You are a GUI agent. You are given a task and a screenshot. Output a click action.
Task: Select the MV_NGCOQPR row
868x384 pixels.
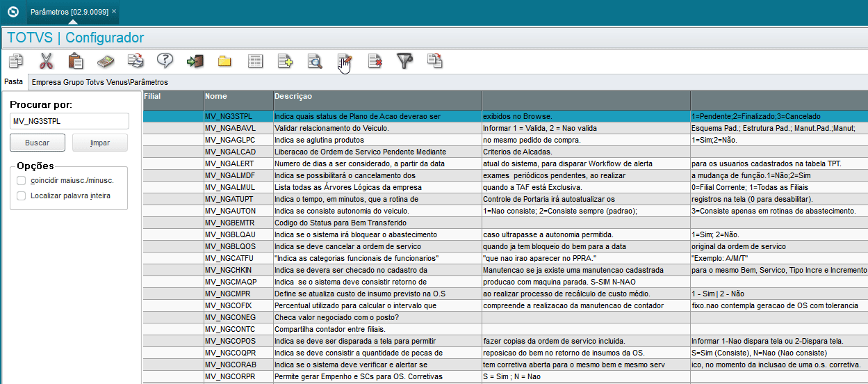505,353
